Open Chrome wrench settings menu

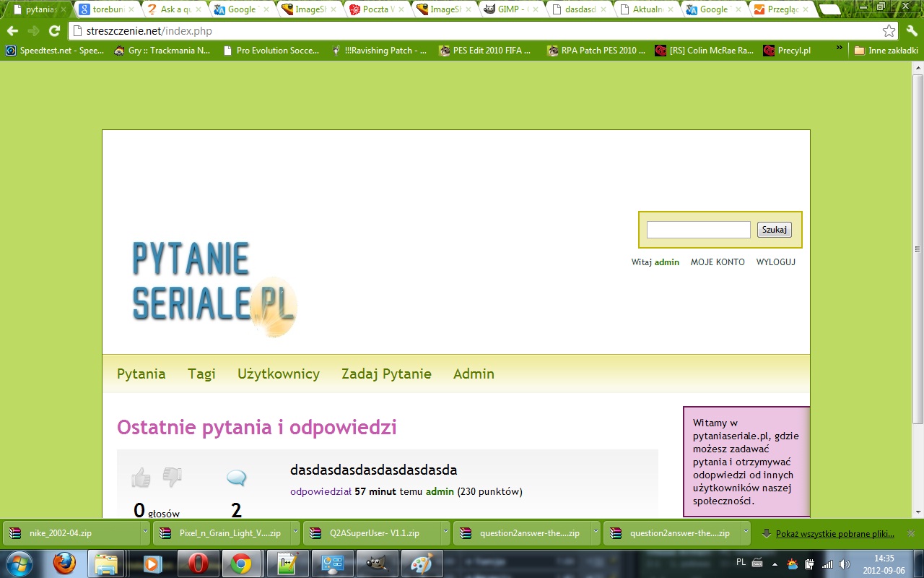[x=911, y=31]
